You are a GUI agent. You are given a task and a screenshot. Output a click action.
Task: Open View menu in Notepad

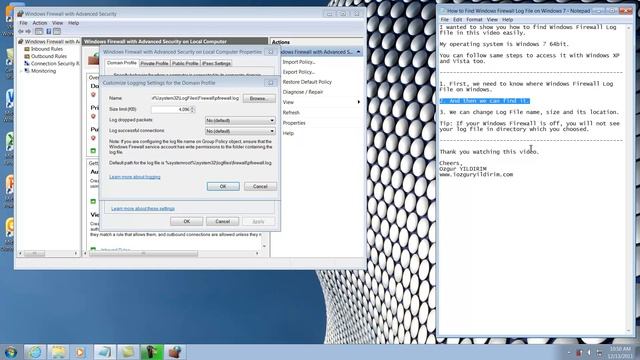492,20
